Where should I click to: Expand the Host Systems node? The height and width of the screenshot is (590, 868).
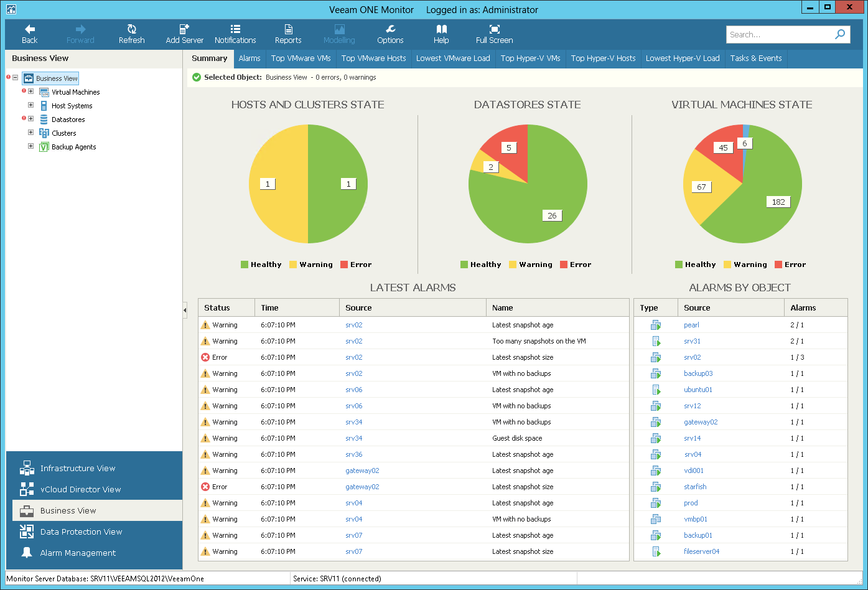pos(30,105)
